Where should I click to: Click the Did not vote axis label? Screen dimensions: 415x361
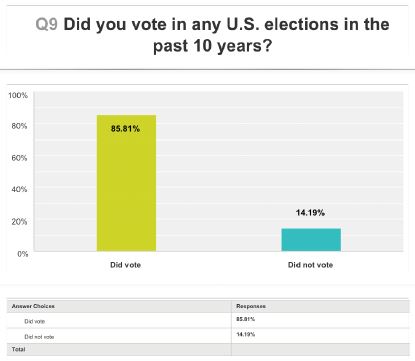tap(310, 265)
